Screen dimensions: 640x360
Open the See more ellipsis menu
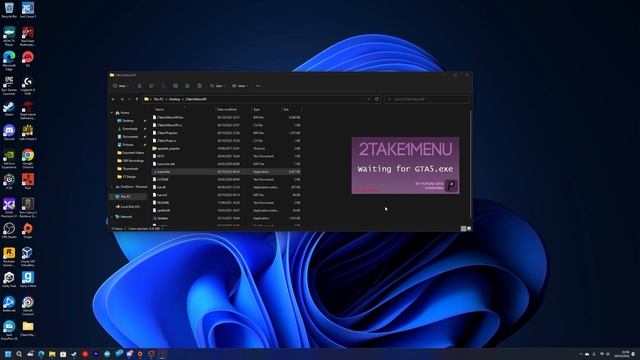tap(258, 86)
